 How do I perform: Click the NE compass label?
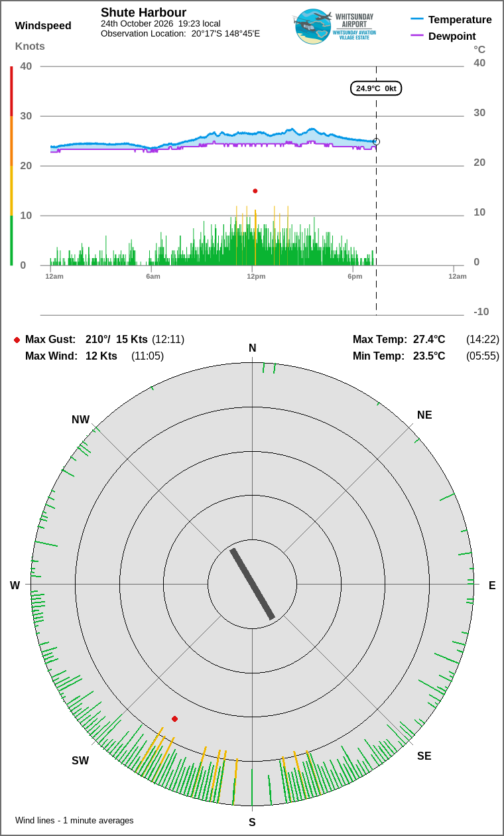[x=424, y=415]
